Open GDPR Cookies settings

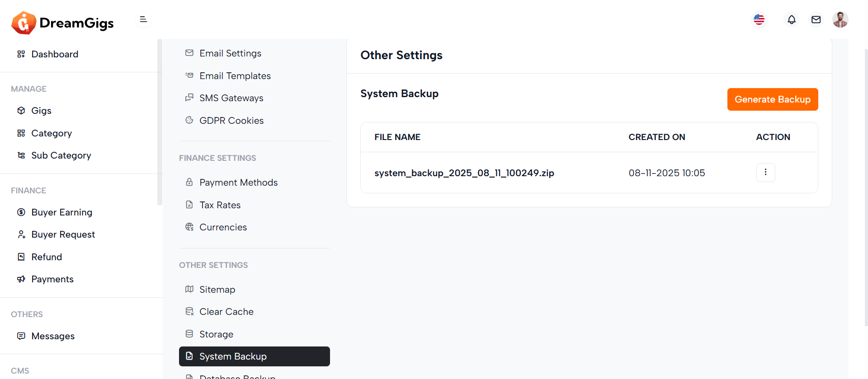coord(231,121)
